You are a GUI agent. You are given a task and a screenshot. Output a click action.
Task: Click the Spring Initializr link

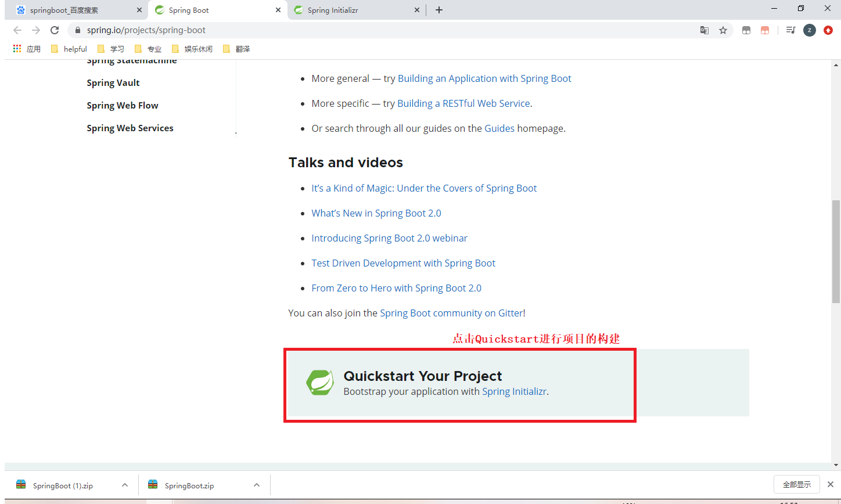coord(514,391)
